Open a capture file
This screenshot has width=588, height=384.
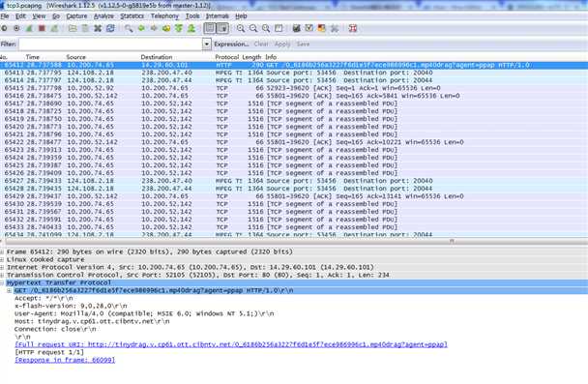pos(73,28)
